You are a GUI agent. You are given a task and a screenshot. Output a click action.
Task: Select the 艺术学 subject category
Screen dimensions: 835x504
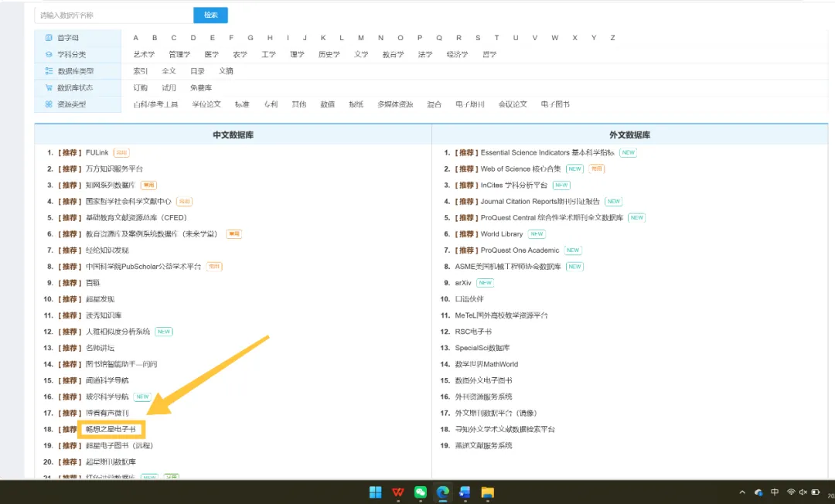coord(144,54)
